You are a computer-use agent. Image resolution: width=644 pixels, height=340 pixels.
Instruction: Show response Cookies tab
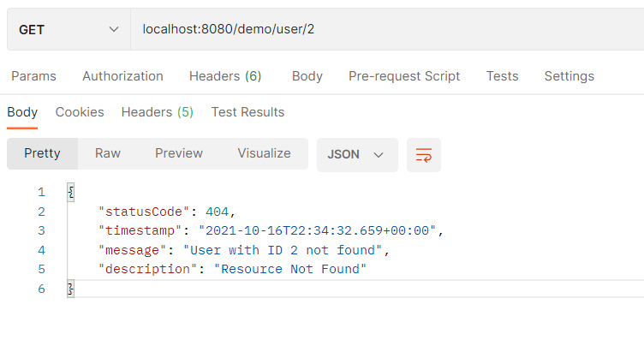80,112
